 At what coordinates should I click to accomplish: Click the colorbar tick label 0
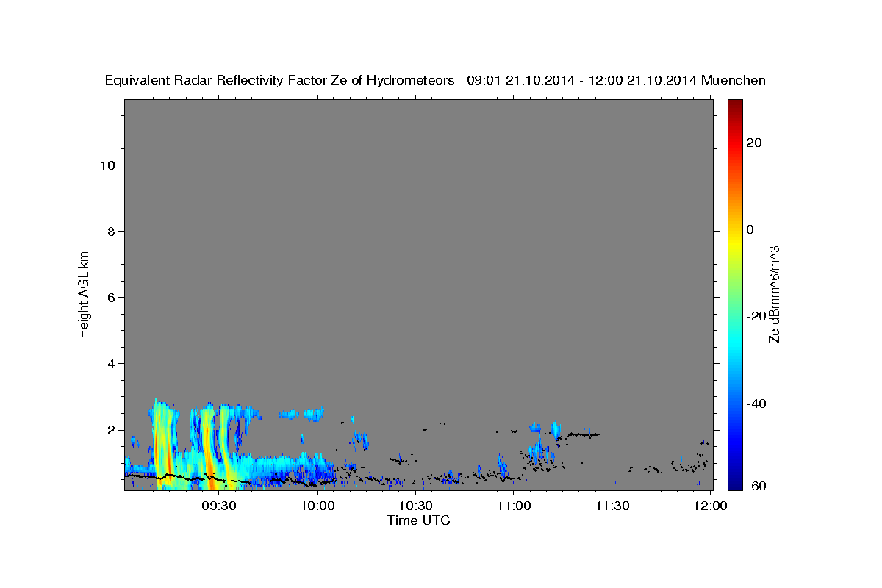(x=750, y=229)
